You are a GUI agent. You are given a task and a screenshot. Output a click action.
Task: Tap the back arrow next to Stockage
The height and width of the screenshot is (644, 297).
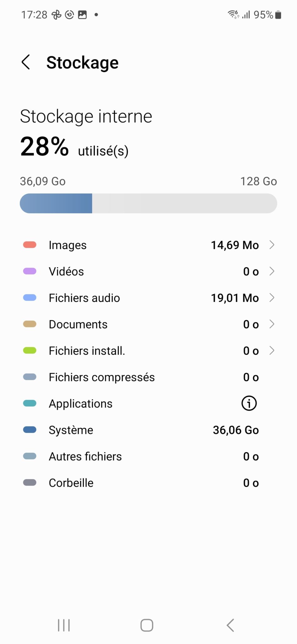tap(26, 62)
